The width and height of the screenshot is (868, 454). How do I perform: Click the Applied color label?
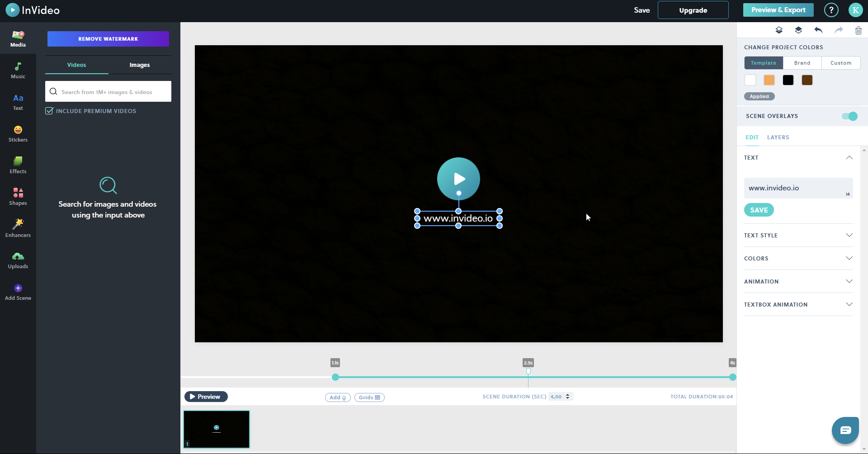(759, 96)
